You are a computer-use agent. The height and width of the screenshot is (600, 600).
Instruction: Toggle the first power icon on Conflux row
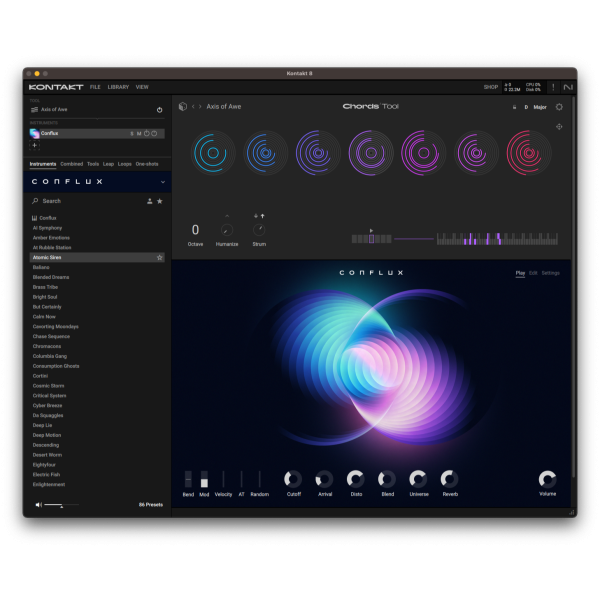147,134
